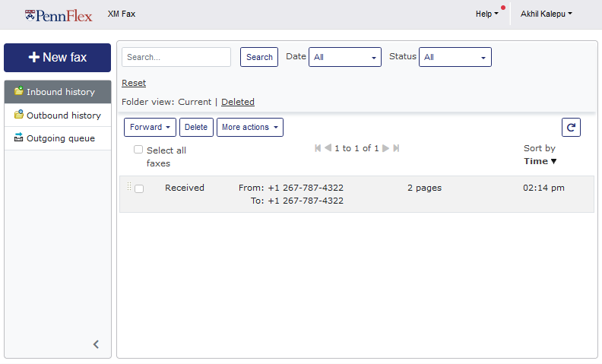The image size is (602, 364).
Task: Check the Received fax row checkbox
Action: tap(139, 188)
